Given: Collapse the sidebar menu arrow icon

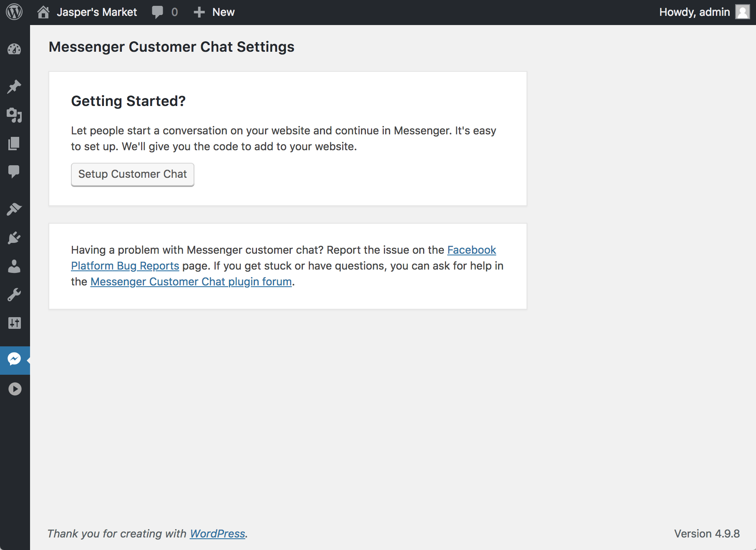Looking at the screenshot, I should pyautogui.click(x=15, y=389).
